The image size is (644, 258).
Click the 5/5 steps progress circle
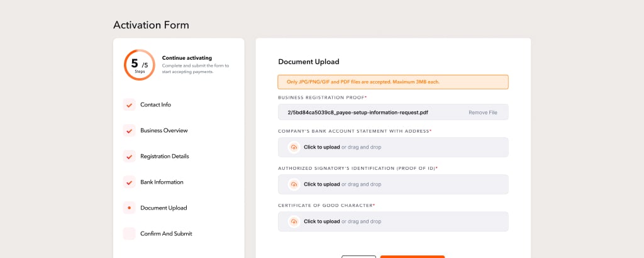click(140, 65)
